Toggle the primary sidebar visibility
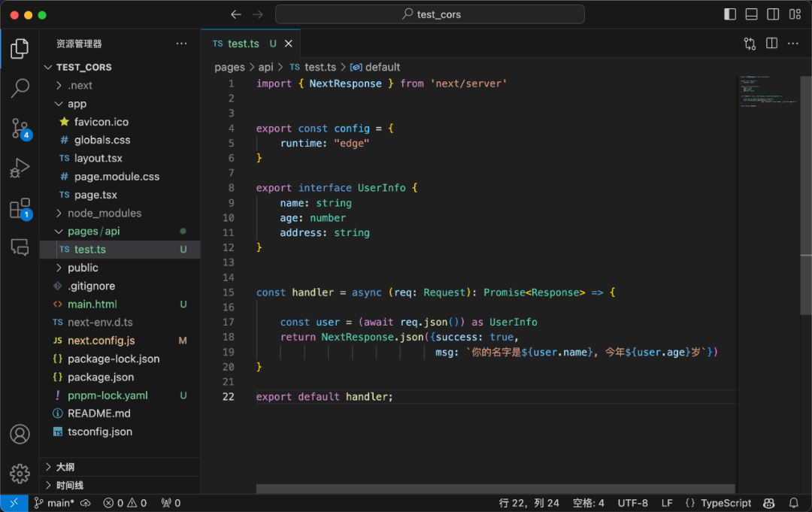The width and height of the screenshot is (812, 512). [730, 14]
